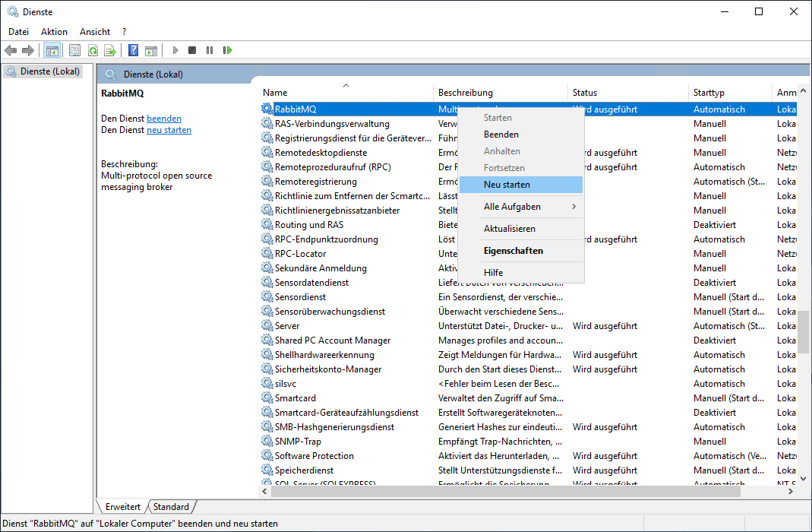
Task: Open the Properties toolbar icon
Action: click(x=74, y=50)
